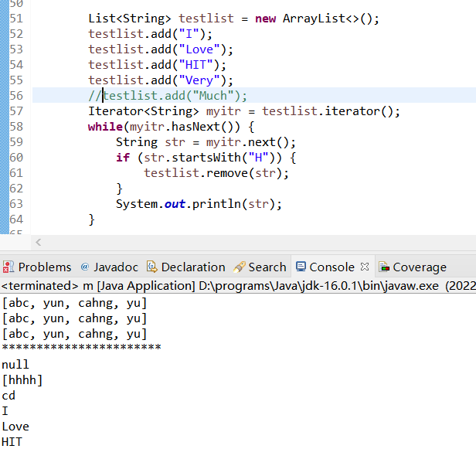Click line number 60 in the gutter
The height and width of the screenshot is (466, 476).
click(x=16, y=158)
